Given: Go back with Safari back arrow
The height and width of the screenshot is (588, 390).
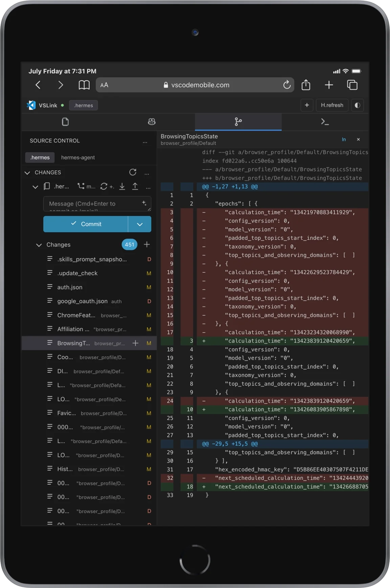Looking at the screenshot, I should 38,85.
